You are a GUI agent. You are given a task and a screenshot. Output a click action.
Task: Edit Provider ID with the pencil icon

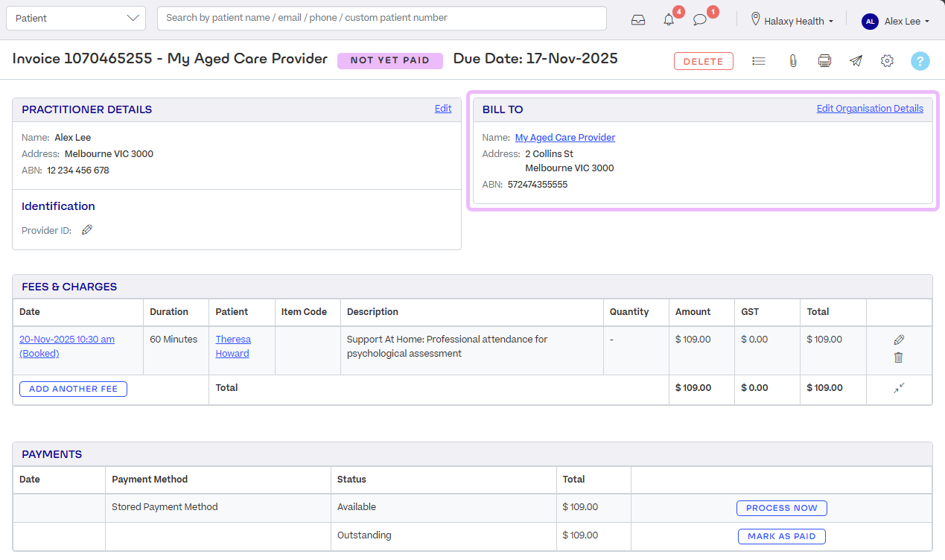87,230
